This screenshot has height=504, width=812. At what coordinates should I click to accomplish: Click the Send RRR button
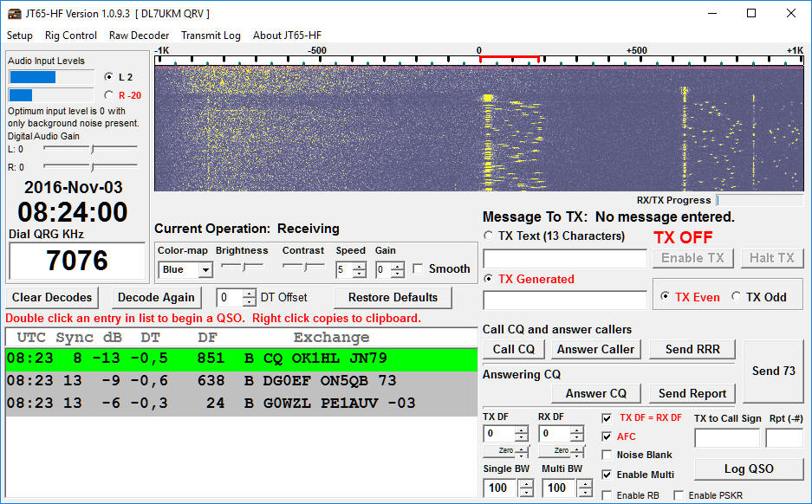pos(692,349)
